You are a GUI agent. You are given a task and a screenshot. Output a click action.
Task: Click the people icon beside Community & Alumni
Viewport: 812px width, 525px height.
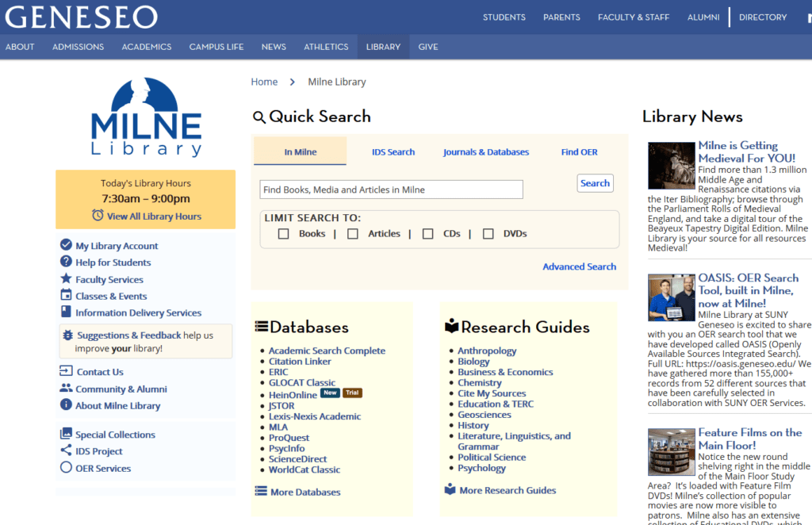[64, 389]
